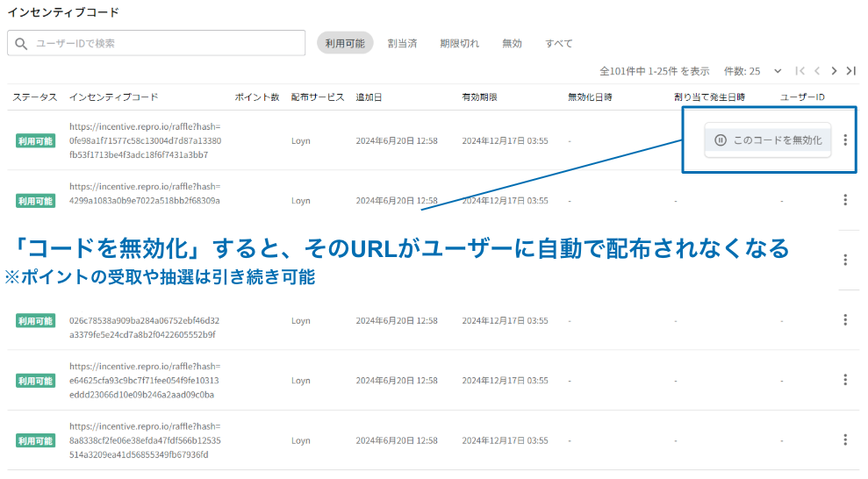Switch to the 期限切れ tab
868x479 pixels.
[x=460, y=43]
